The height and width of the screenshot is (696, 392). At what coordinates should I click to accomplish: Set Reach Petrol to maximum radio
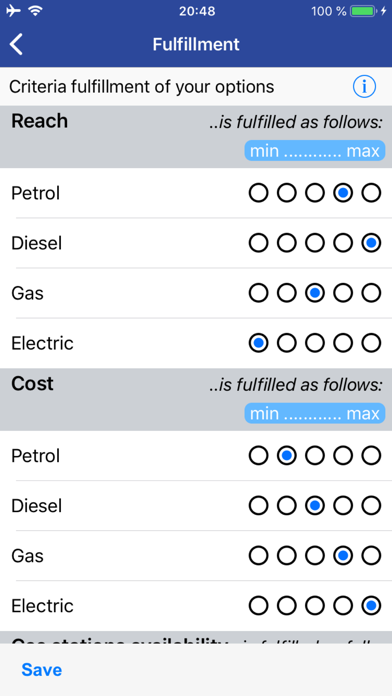click(371, 193)
